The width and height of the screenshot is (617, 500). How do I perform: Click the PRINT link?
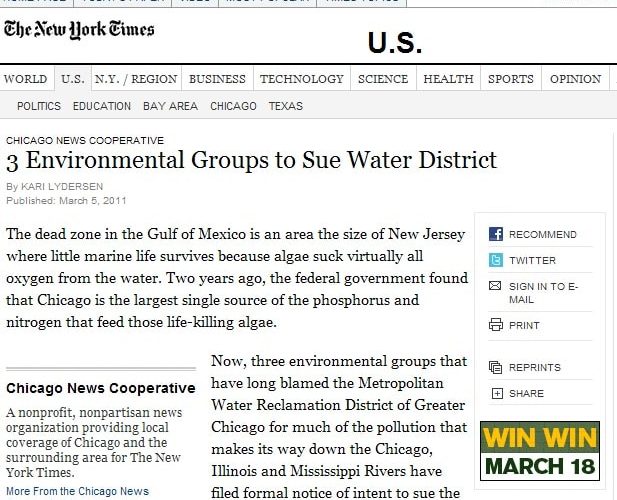pos(524,326)
